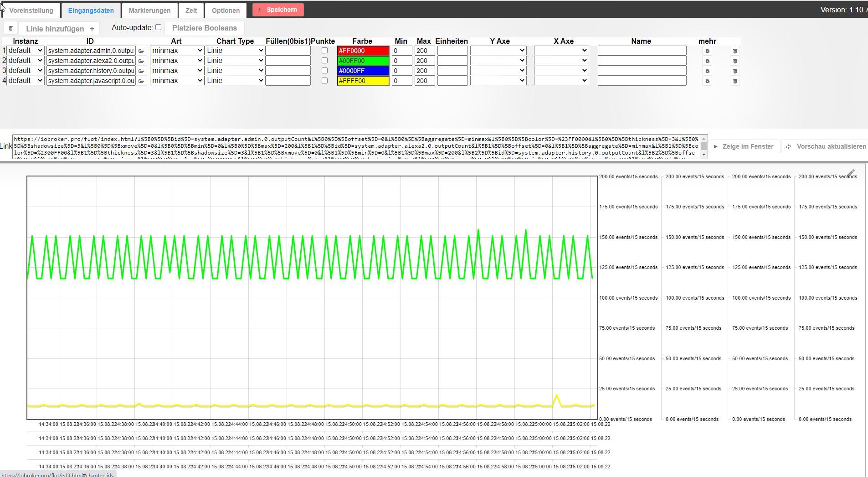Open more settings gear for line 2
Screen dimensions: 868x477
pos(707,61)
